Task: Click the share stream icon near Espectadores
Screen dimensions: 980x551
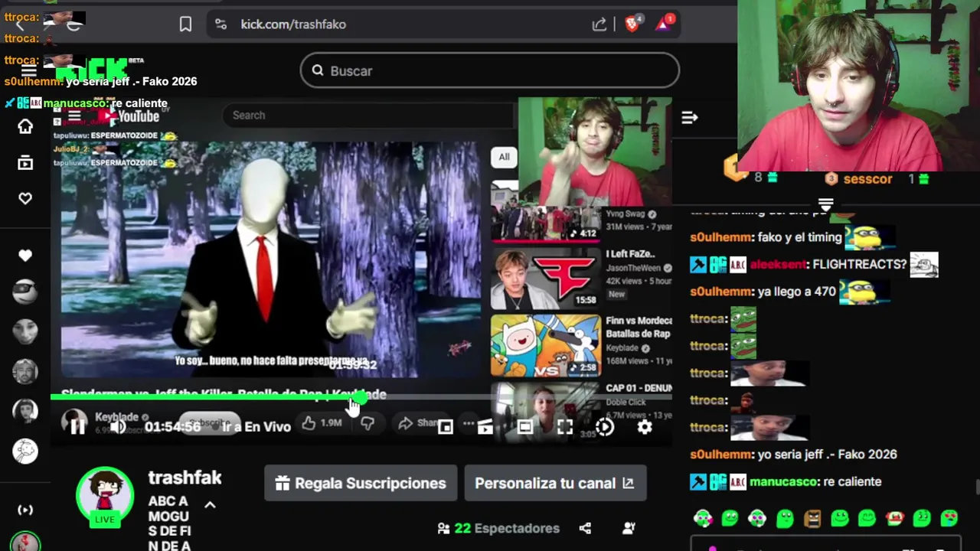Action: 585,528
